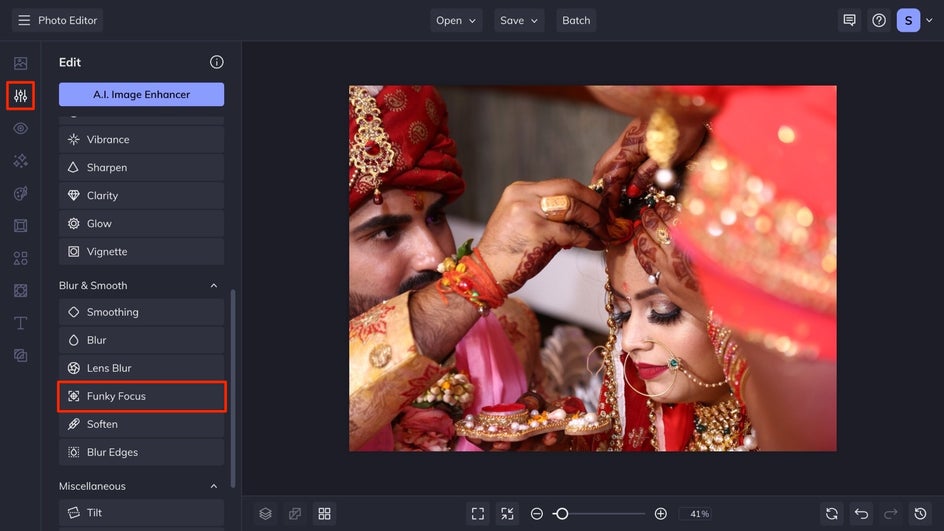Open the hamburger menu beside Photo Editor
This screenshot has height=531, width=944.
(24, 20)
